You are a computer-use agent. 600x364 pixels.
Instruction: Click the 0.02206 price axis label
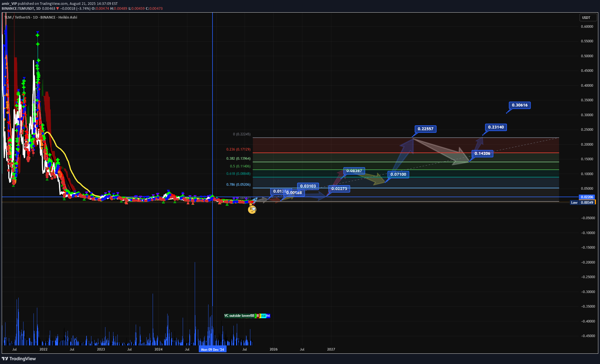click(x=587, y=197)
